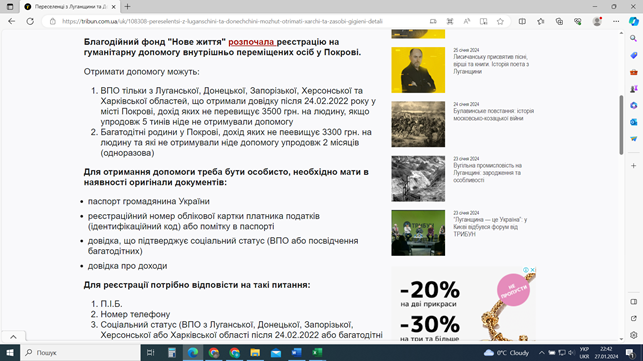Click the taskbar Пошук search box
Screen dimensions: 643x361
80,352
